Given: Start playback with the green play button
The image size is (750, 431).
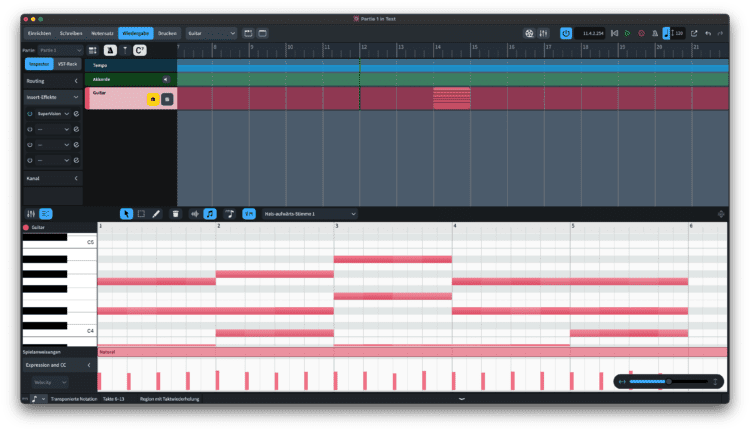Looking at the screenshot, I should tap(628, 33).
